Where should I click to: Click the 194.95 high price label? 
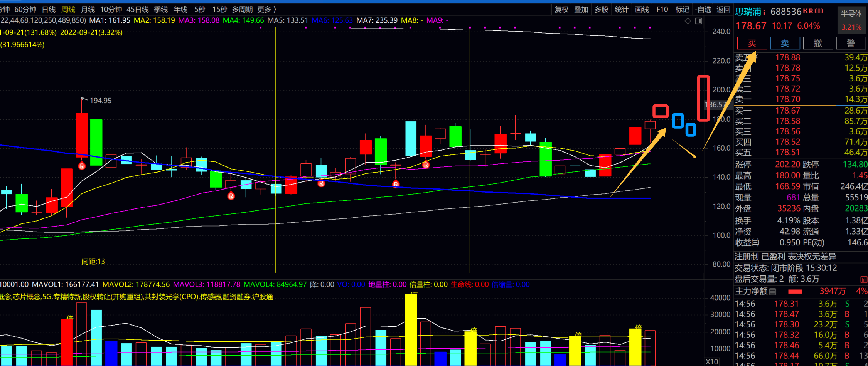[x=100, y=101]
